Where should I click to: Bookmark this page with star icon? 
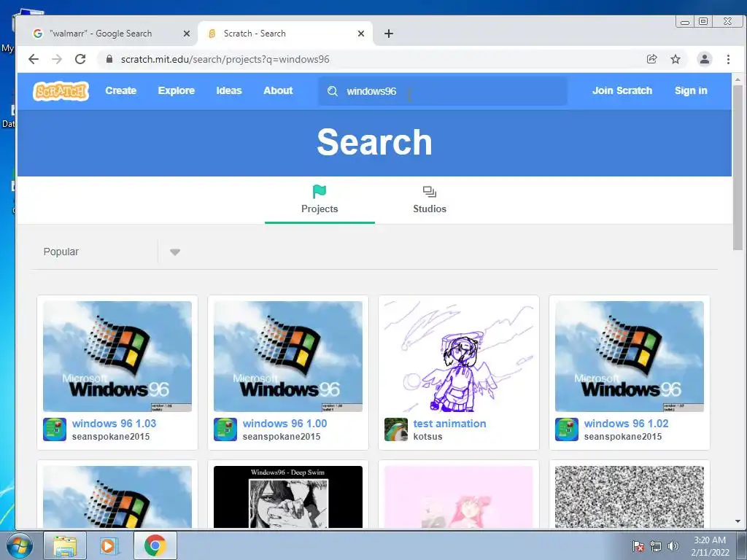pyautogui.click(x=676, y=59)
